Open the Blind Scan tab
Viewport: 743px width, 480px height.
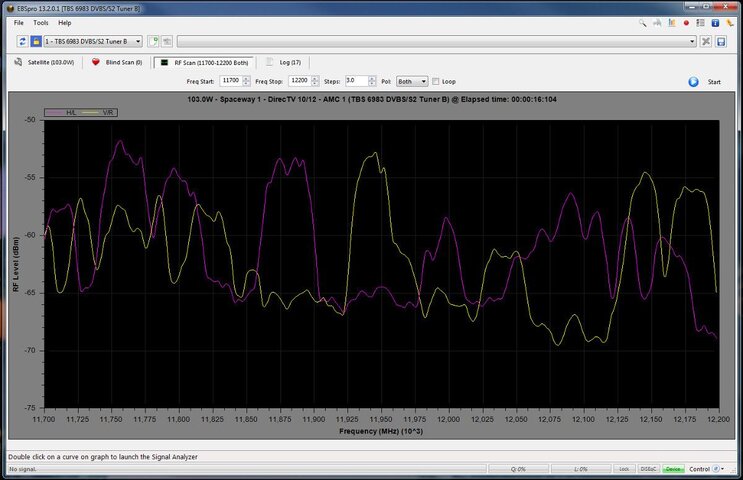pyautogui.click(x=116, y=62)
